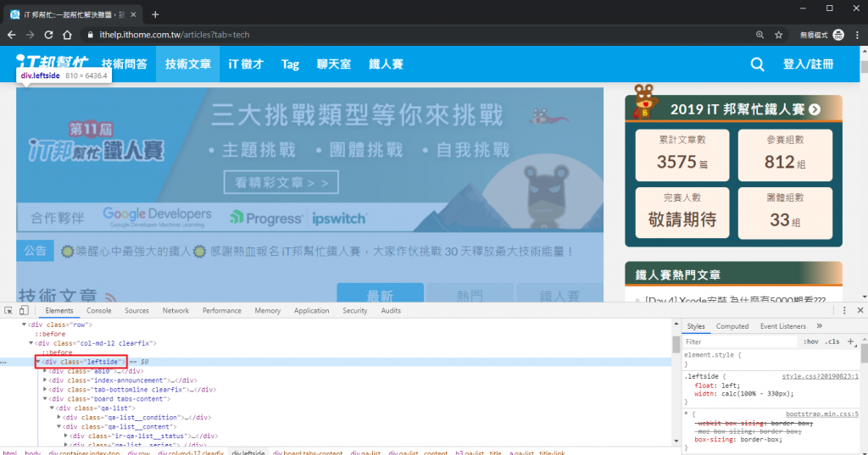868x455 pixels.
Task: Switch to the Sources tab
Action: click(136, 310)
